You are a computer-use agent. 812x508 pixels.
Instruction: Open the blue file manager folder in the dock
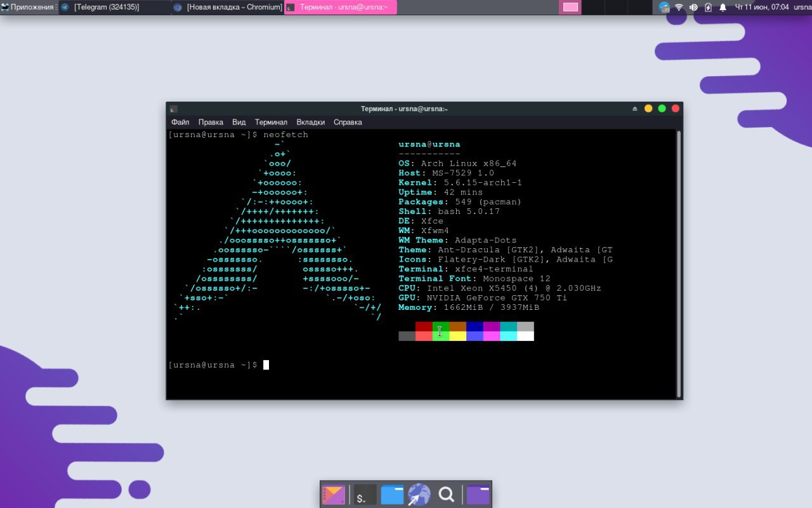click(x=392, y=495)
